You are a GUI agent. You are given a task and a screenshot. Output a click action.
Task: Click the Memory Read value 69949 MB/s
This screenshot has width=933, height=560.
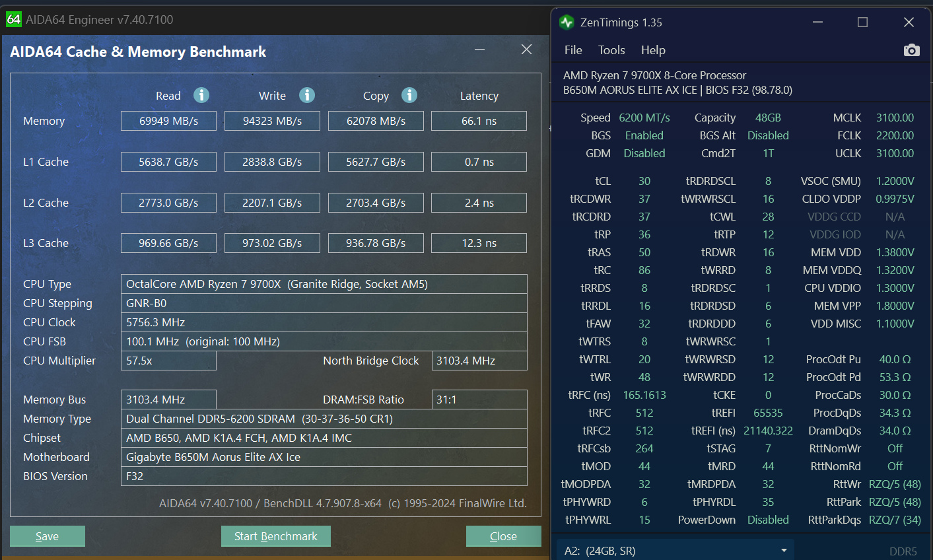point(168,121)
